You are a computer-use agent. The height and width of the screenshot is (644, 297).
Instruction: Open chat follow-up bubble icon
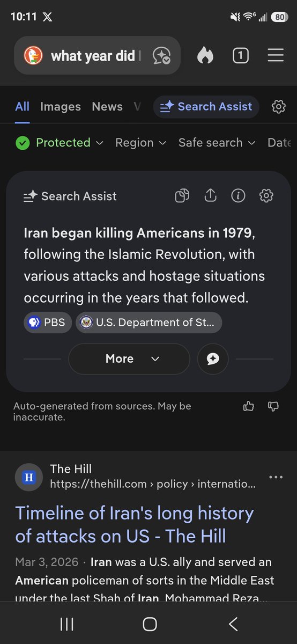pyautogui.click(x=213, y=358)
